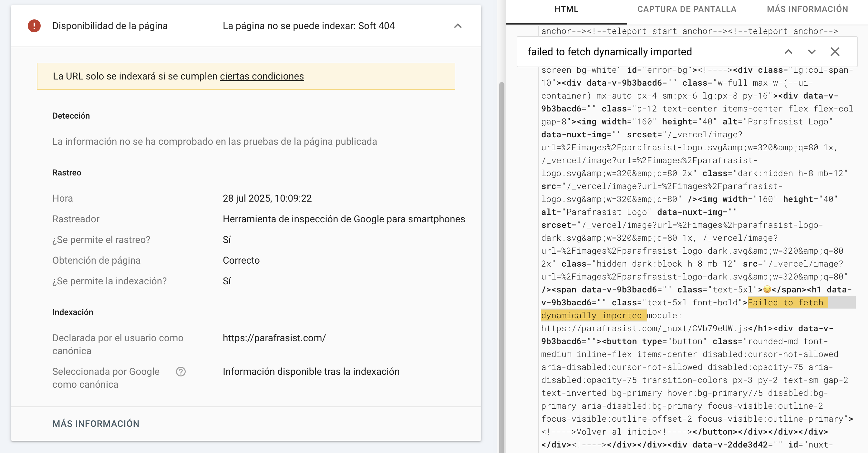
Task: Click the 'Detección' heading
Action: click(71, 116)
